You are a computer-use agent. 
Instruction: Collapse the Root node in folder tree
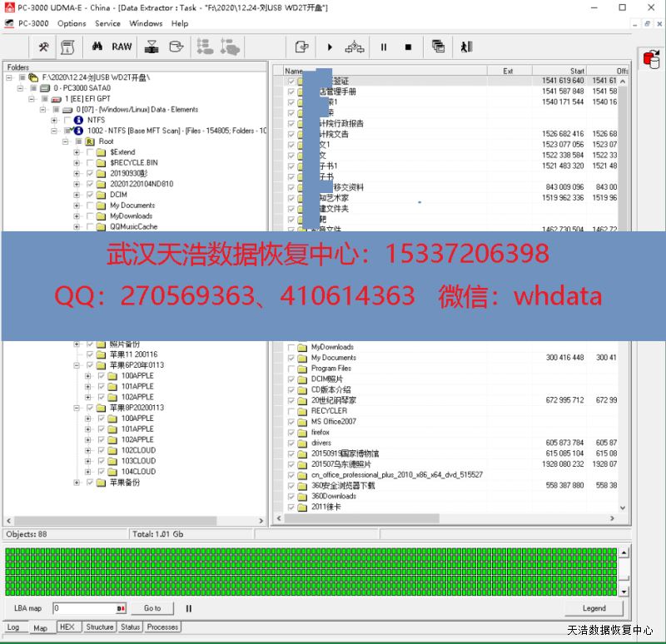[66, 141]
